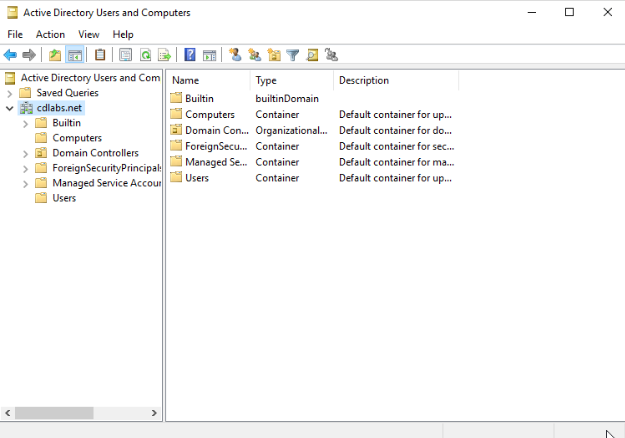Sort list by Description column header

tap(396, 81)
